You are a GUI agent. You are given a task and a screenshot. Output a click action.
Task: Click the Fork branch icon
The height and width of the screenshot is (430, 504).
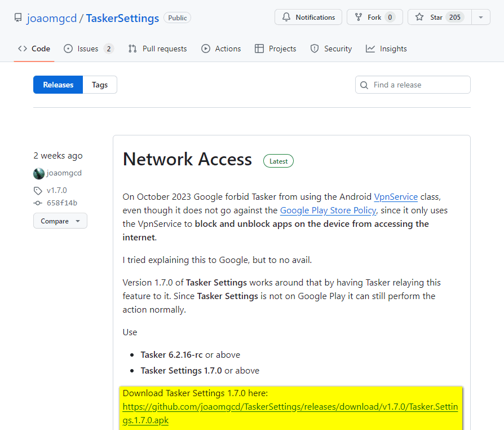click(359, 17)
